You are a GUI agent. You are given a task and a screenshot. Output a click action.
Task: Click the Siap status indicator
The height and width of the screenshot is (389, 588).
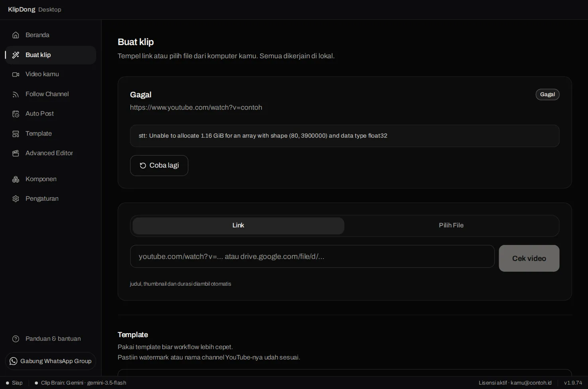(x=14, y=383)
